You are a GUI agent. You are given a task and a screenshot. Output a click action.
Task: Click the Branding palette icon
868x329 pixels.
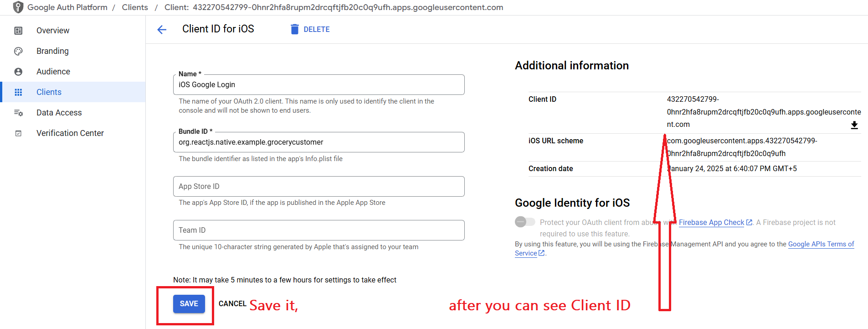[x=18, y=51]
